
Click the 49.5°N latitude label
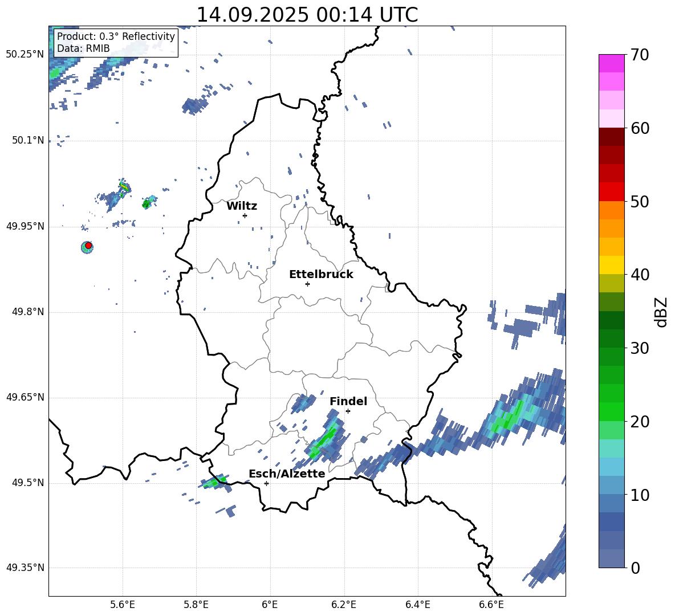28,483
